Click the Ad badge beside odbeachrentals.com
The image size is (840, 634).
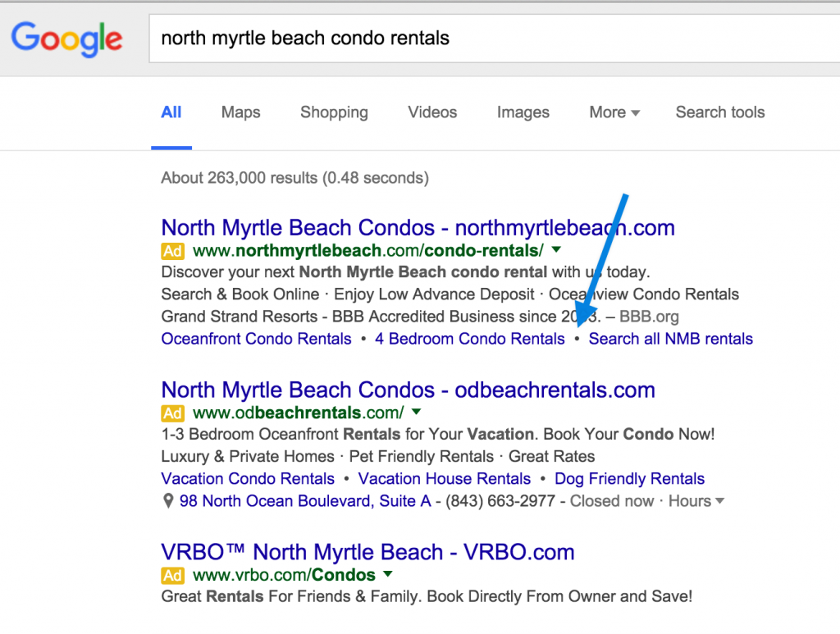(x=172, y=413)
